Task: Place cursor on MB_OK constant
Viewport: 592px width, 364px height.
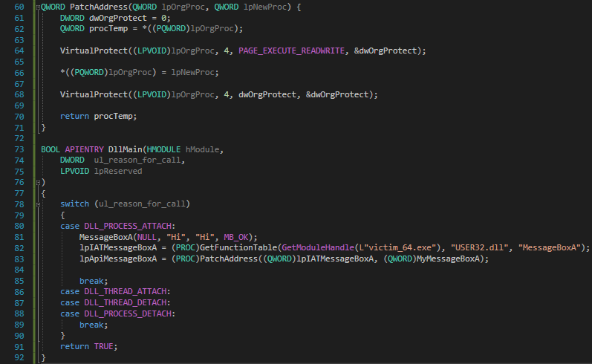Action: coord(236,237)
